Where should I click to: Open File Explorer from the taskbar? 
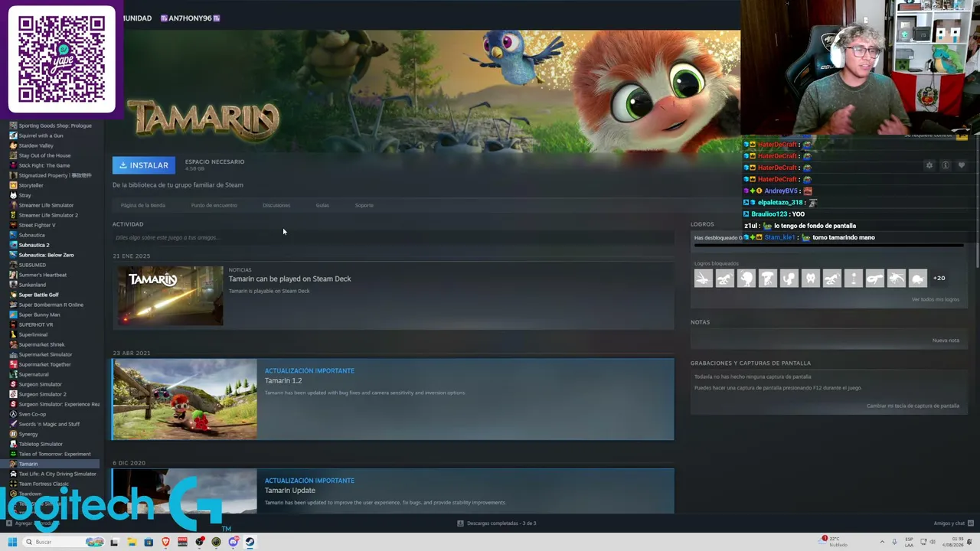132,542
